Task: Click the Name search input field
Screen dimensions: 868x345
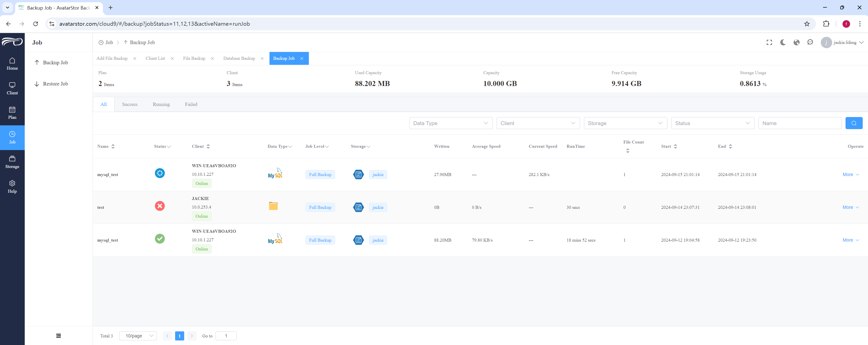Action: (x=800, y=123)
